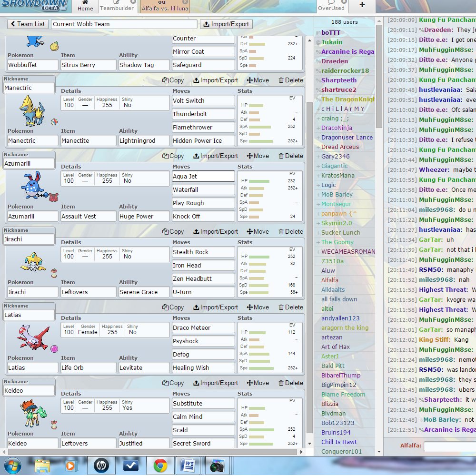This screenshot has width=476, height=476.
Task: Open Azumarill's Assault Vest item field
Action: pos(88,217)
